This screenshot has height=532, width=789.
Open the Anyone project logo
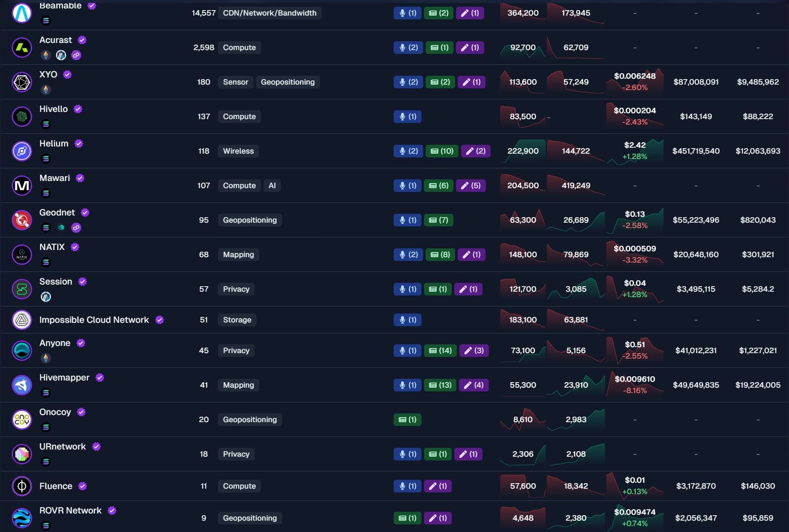[22, 350]
